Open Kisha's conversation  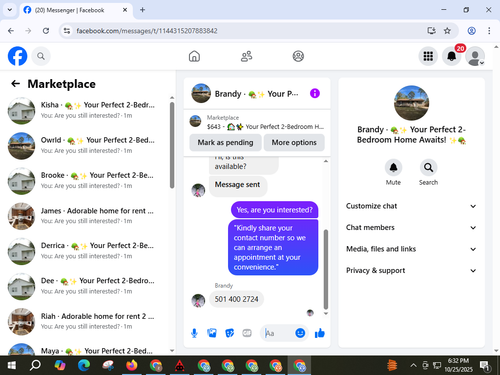87,110
